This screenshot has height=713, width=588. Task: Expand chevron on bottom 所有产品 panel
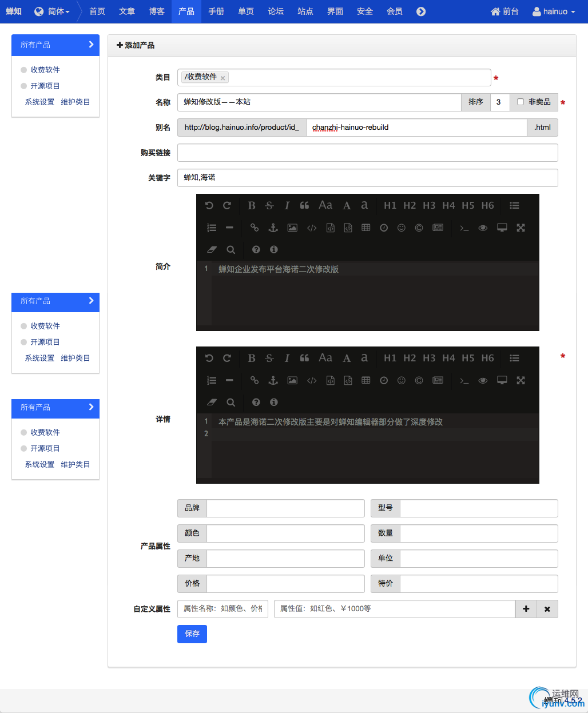point(91,407)
